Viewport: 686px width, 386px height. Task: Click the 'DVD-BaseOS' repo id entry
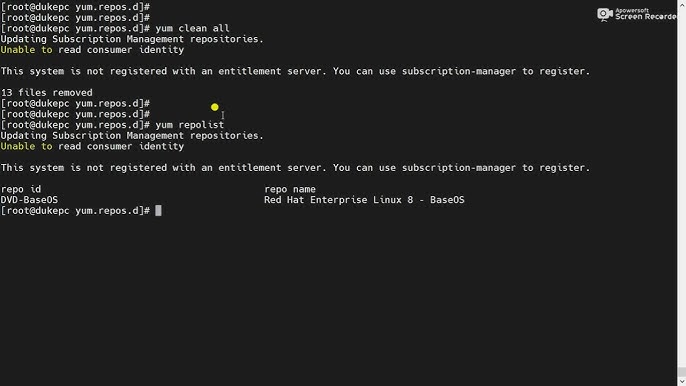click(29, 200)
